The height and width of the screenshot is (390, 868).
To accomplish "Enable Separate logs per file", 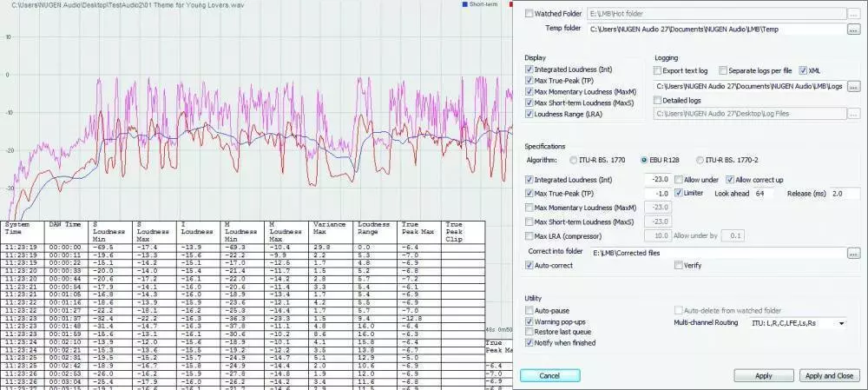I will point(723,71).
